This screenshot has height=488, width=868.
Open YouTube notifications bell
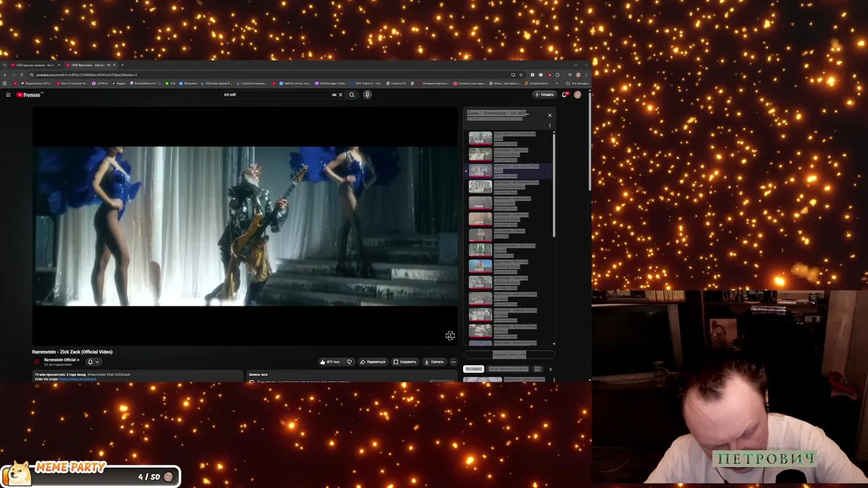pyautogui.click(x=564, y=95)
